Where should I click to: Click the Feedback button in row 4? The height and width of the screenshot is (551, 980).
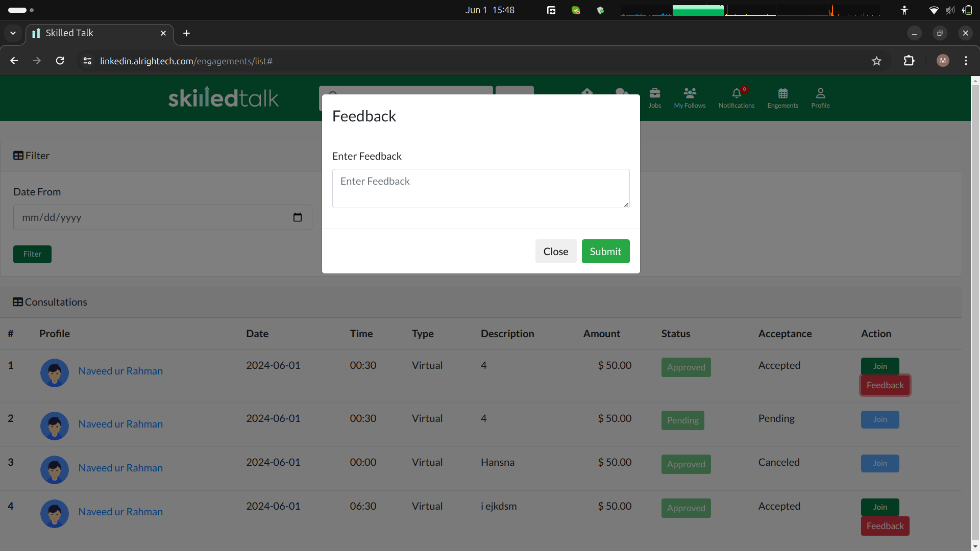885,526
